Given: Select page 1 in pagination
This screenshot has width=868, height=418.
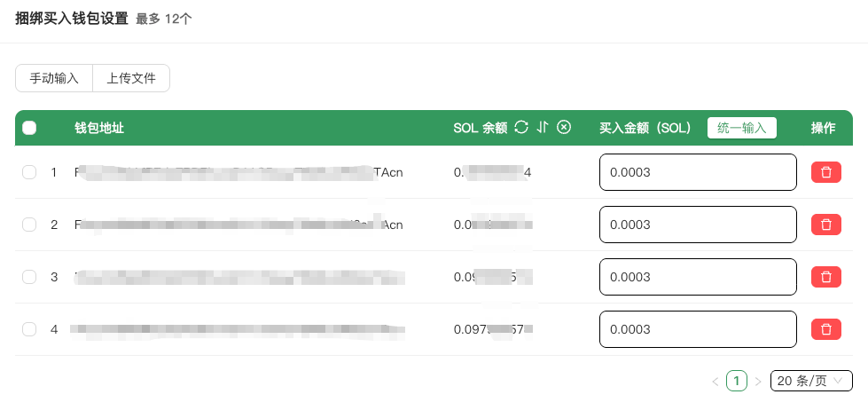Looking at the screenshot, I should pos(736,381).
